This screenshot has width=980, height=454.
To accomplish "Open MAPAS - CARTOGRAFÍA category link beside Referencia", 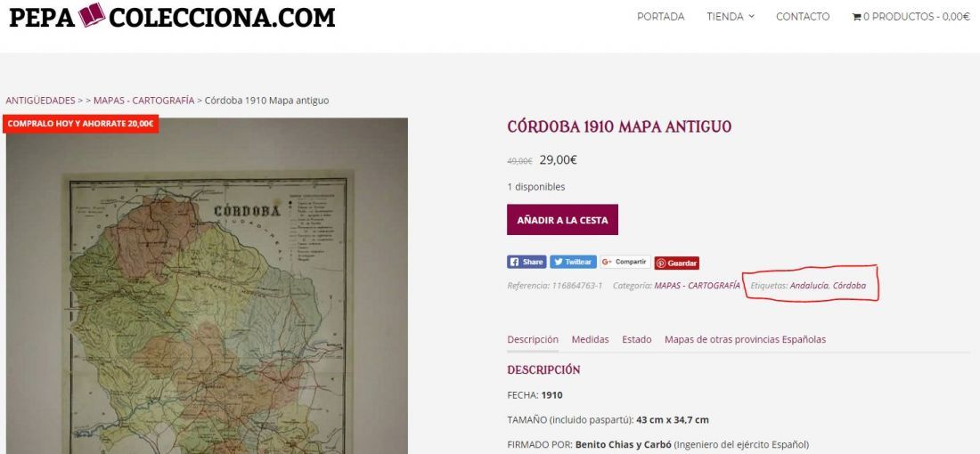I will tap(697, 286).
